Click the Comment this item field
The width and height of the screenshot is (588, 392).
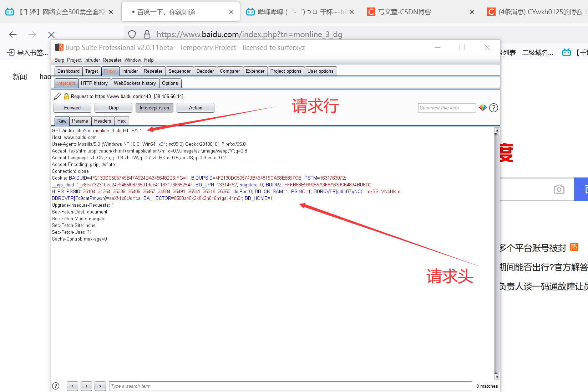(x=447, y=108)
